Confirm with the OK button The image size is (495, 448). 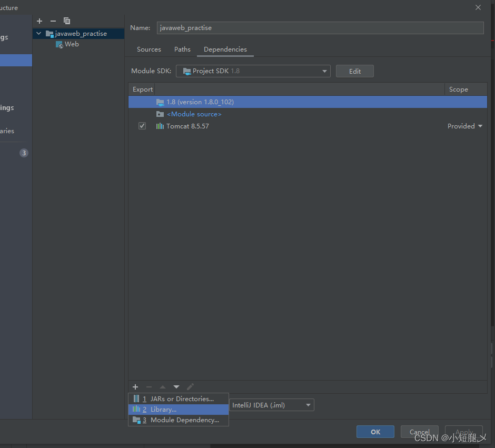coord(375,432)
